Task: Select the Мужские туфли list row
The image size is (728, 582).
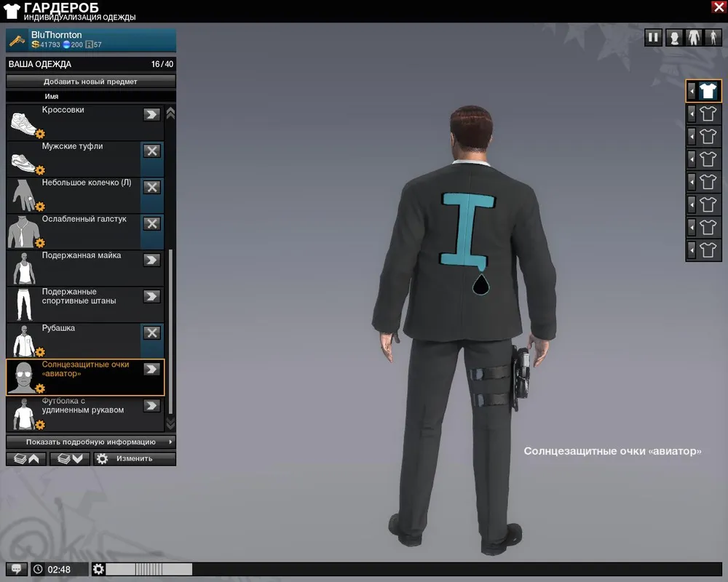Action: (85, 159)
